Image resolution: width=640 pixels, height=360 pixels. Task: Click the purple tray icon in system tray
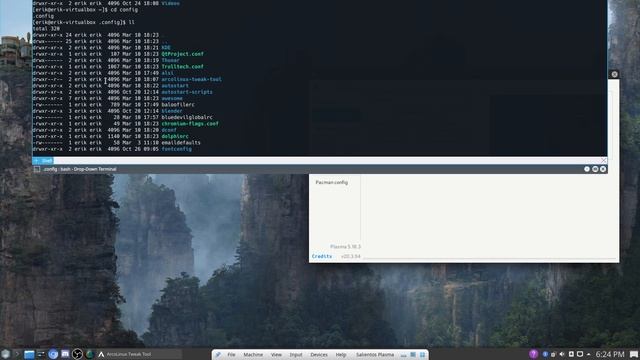click(533, 354)
